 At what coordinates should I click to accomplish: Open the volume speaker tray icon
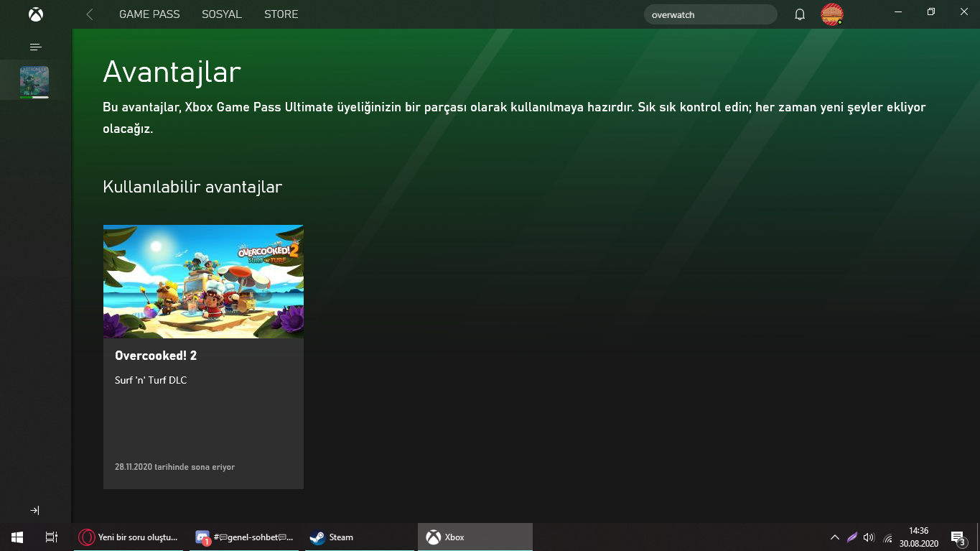[869, 537]
